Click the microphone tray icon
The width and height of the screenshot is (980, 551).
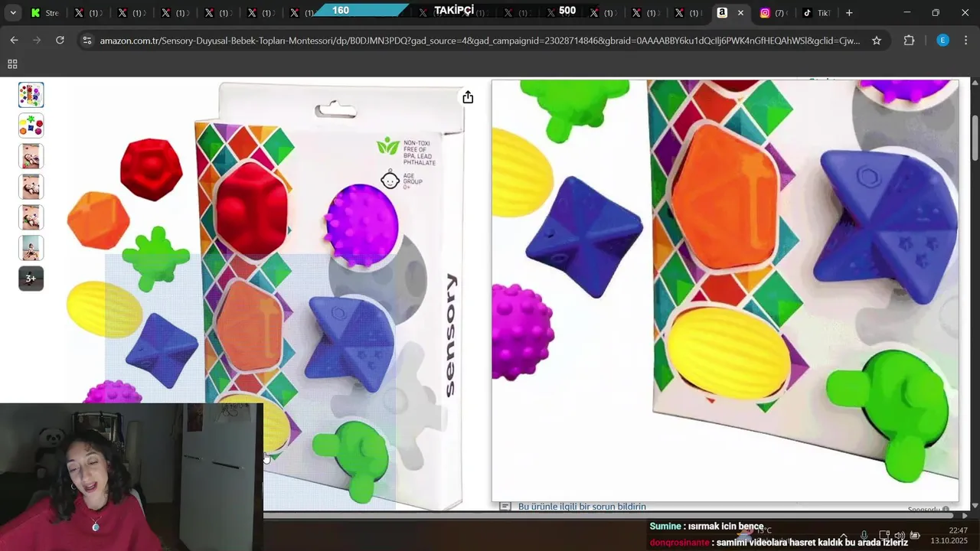(864, 536)
